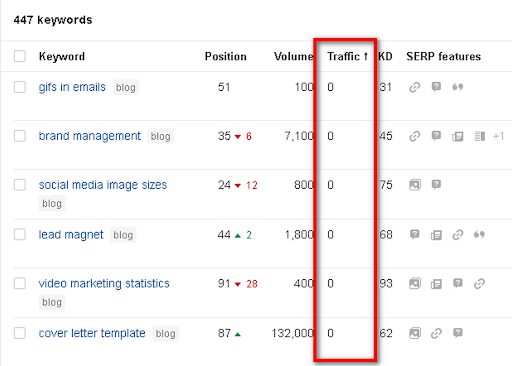Image resolution: width=512 pixels, height=366 pixels.
Task: Sort by the Volume column header
Action: 294,56
